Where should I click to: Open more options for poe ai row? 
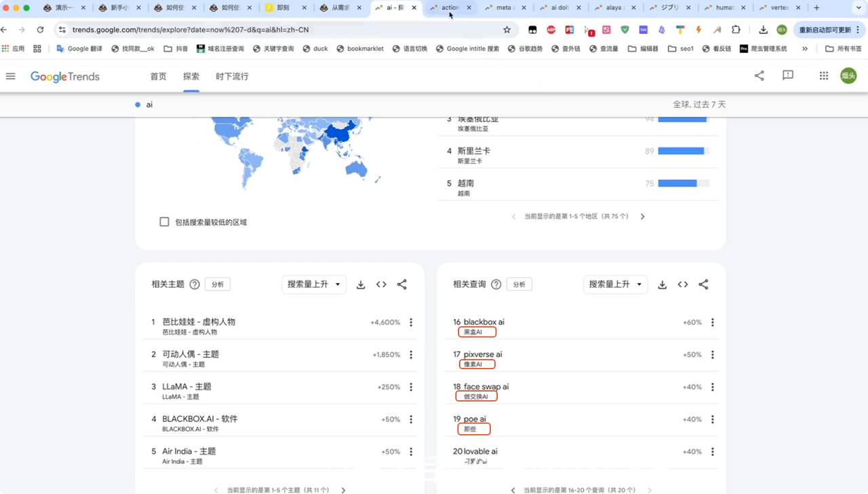(x=712, y=419)
